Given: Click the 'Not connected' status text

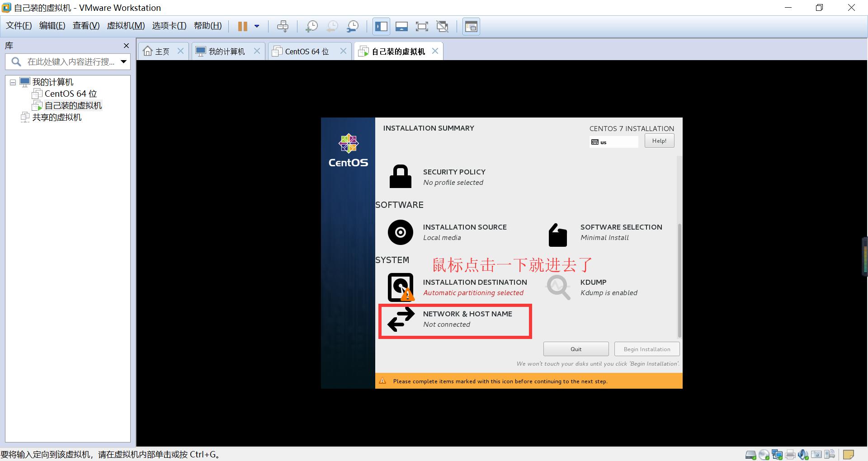Looking at the screenshot, I should pyautogui.click(x=447, y=325).
